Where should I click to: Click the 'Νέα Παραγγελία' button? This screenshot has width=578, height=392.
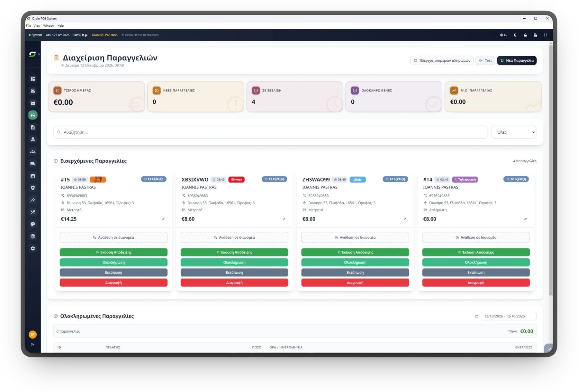tap(517, 60)
